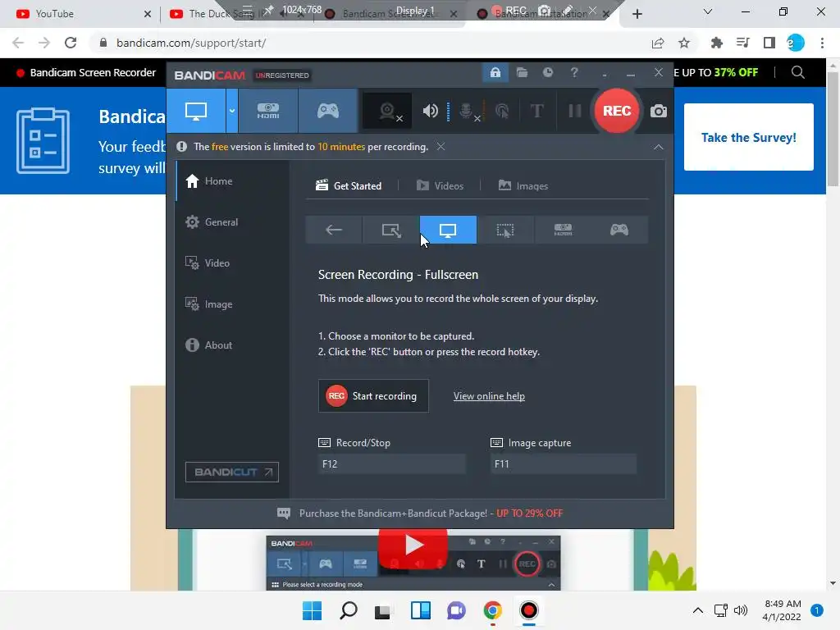Open tab search chevron in Chrome
This screenshot has height=630, width=840.
pos(708,11)
